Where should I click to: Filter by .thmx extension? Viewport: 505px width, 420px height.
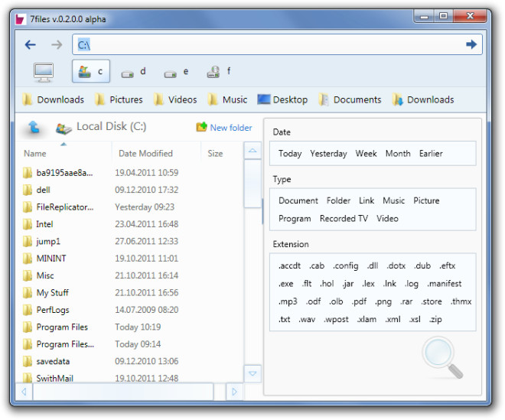click(461, 301)
